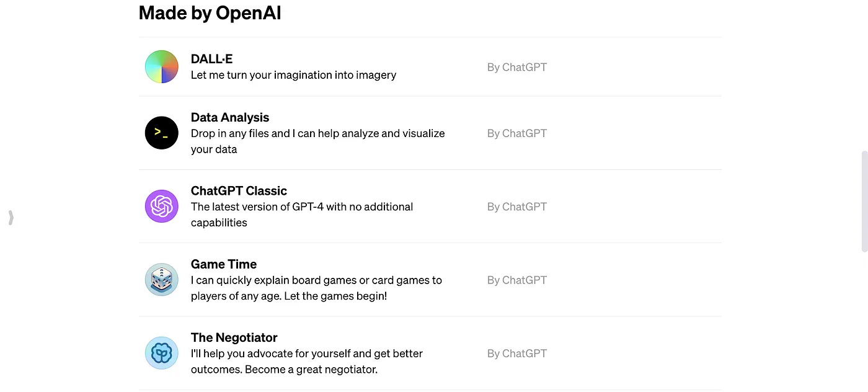Viewport: 868px width, 392px height.
Task: Click the "Drop in any files" description text
Action: [x=317, y=141]
